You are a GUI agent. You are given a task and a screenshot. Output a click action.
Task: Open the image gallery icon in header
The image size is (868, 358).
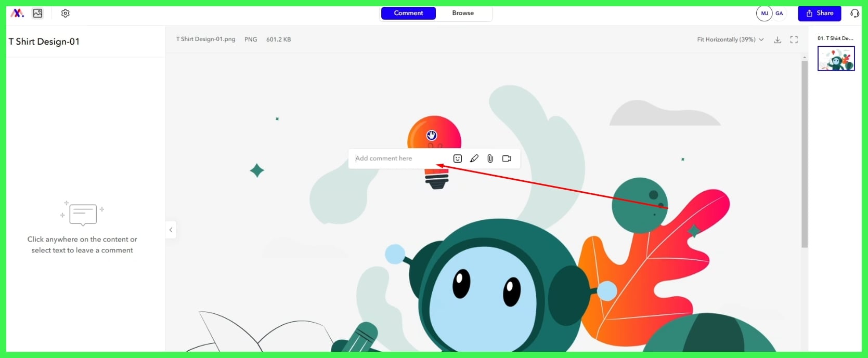pos(37,14)
